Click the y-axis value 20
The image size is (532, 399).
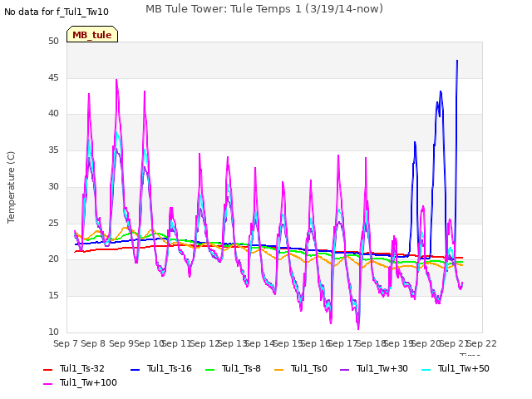point(53,259)
